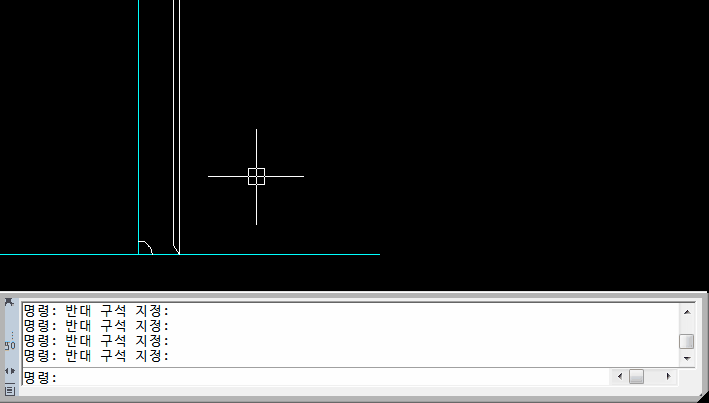The image size is (709, 403).
Task: Click the pin icon atop the command window
Action: (x=9, y=302)
